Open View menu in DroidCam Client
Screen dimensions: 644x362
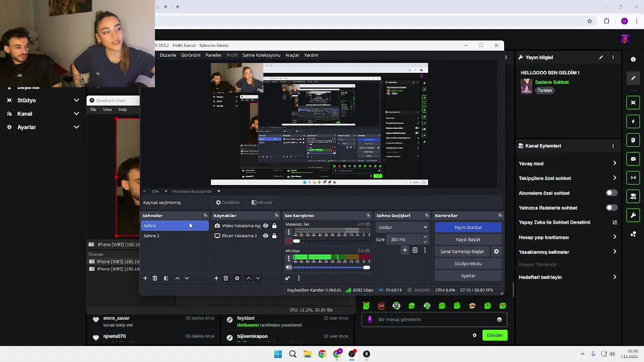108,110
